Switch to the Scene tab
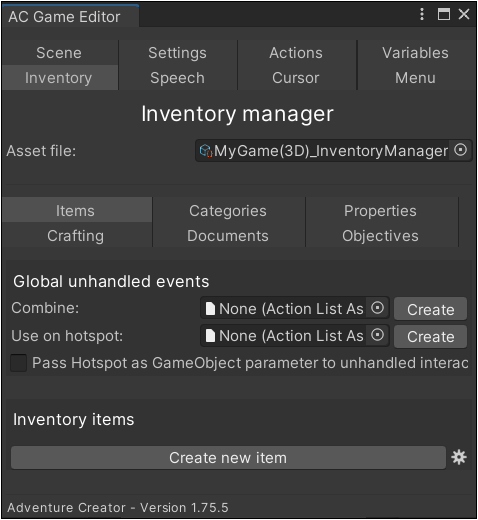 click(59, 53)
